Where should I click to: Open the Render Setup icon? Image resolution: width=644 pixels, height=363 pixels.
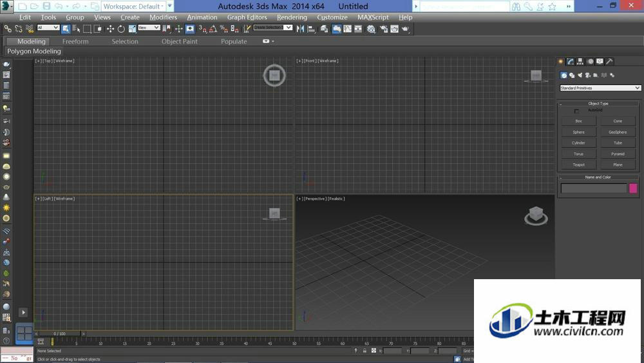click(x=383, y=29)
